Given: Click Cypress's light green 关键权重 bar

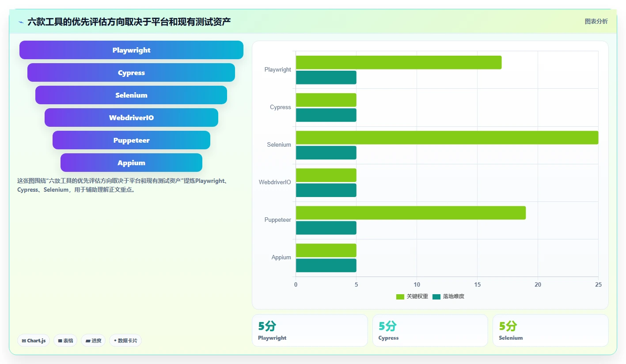Looking at the screenshot, I should pos(326,100).
